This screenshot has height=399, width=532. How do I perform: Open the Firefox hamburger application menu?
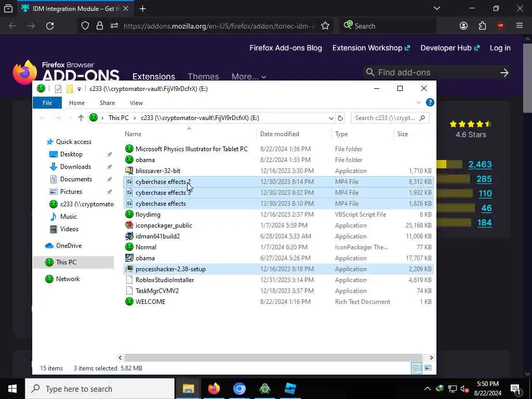click(520, 26)
